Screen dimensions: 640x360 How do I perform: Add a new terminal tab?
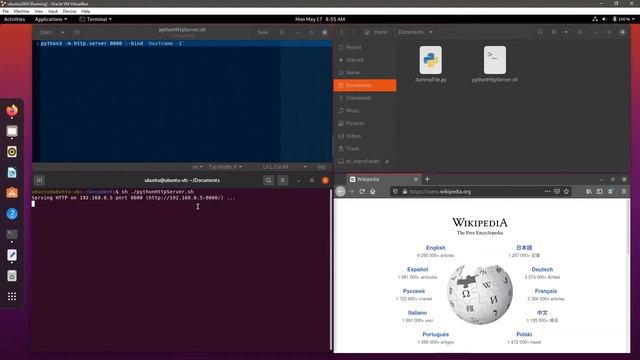[39, 180]
